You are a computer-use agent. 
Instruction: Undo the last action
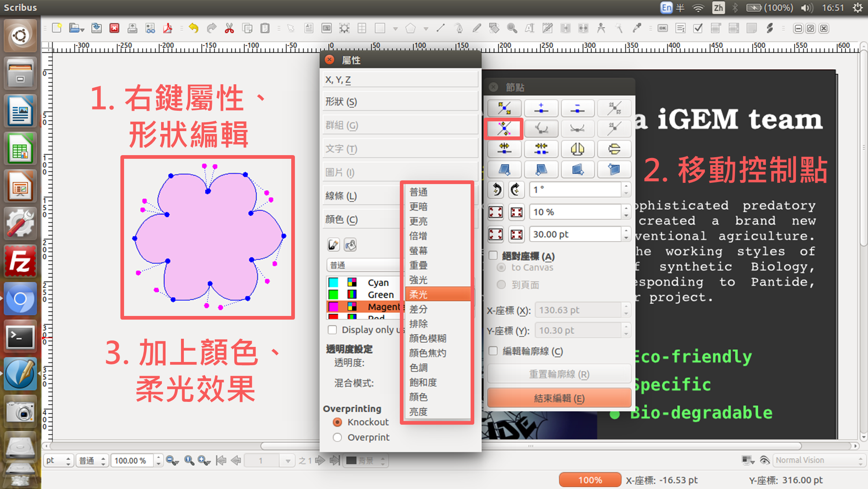[x=194, y=28]
